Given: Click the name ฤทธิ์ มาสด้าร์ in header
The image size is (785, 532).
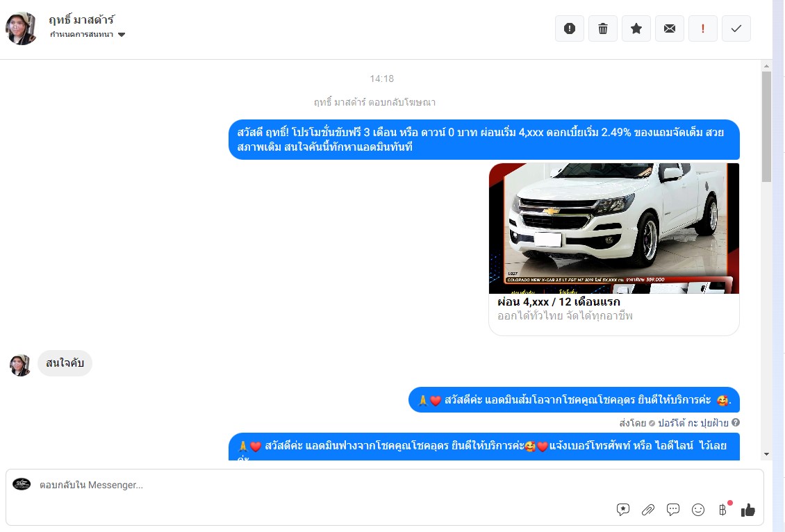Looking at the screenshot, I should tap(81, 19).
